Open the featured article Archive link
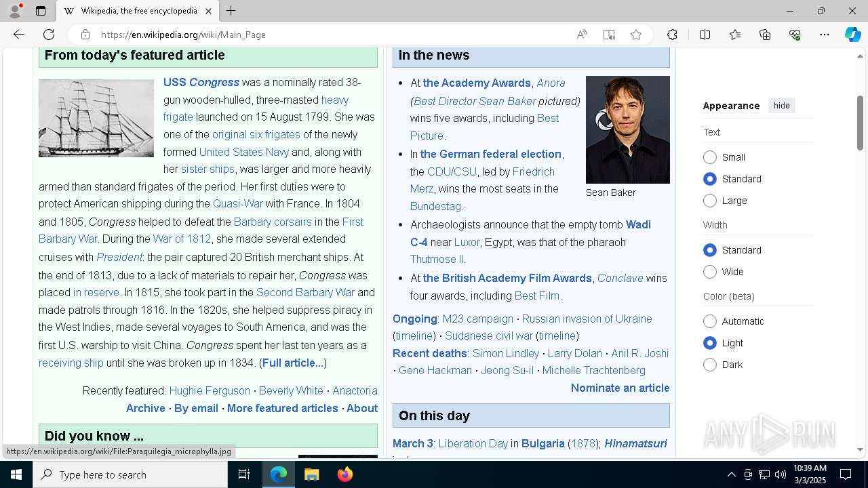 [x=146, y=408]
